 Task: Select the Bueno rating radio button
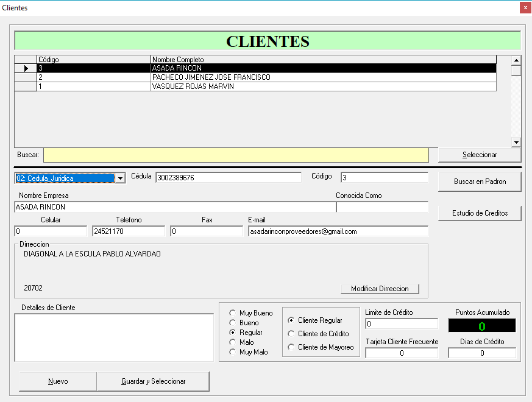[x=232, y=323]
